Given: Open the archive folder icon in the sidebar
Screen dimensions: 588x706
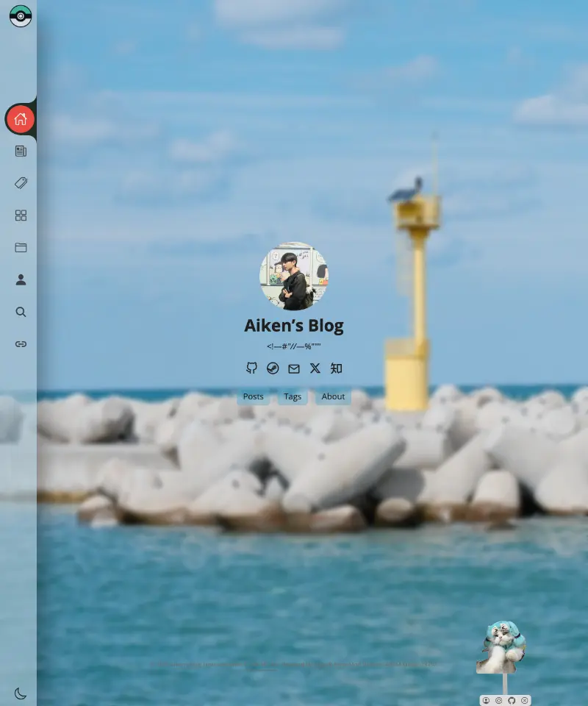Looking at the screenshot, I should pyautogui.click(x=21, y=247).
